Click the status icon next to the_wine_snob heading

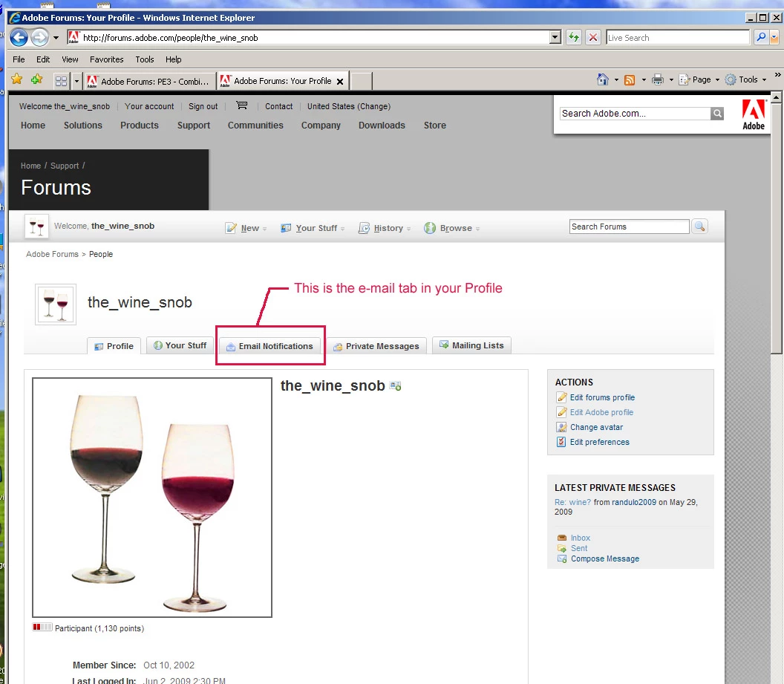click(396, 386)
